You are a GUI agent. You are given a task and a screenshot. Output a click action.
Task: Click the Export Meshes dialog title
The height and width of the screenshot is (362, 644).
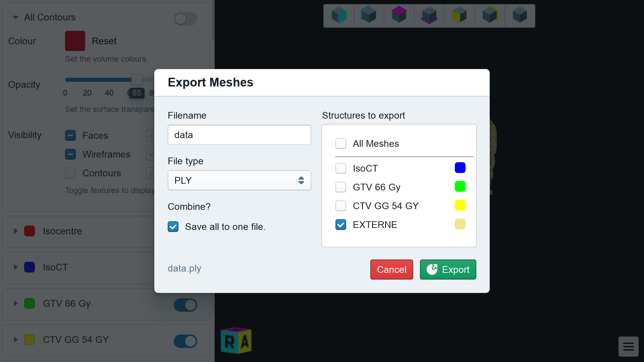click(210, 82)
